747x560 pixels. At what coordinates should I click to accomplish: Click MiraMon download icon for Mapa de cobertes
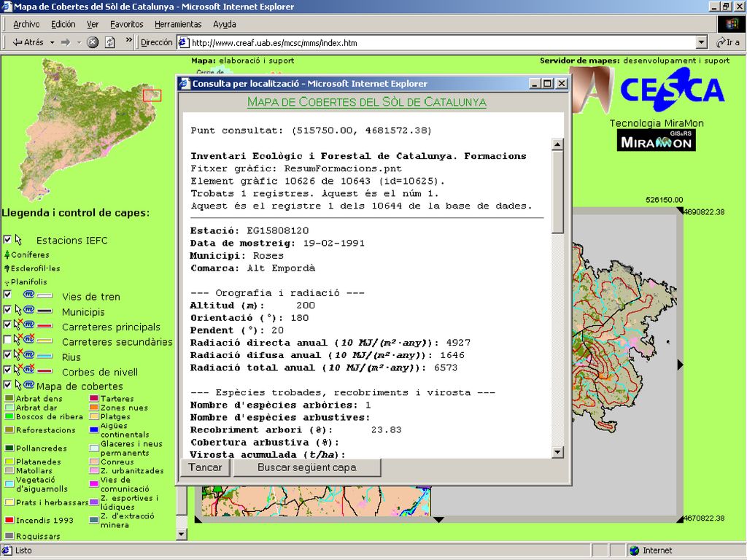[x=29, y=385]
